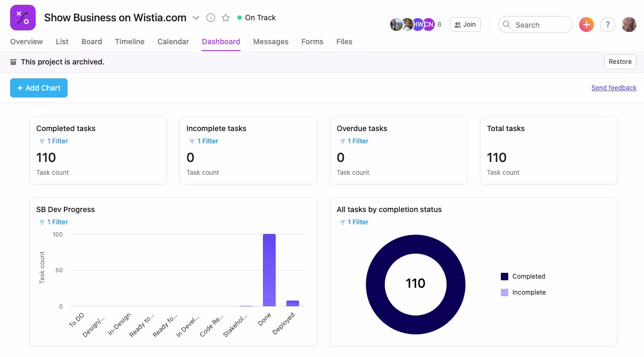Open the Files tab
This screenshot has height=357, width=644.
coord(344,42)
